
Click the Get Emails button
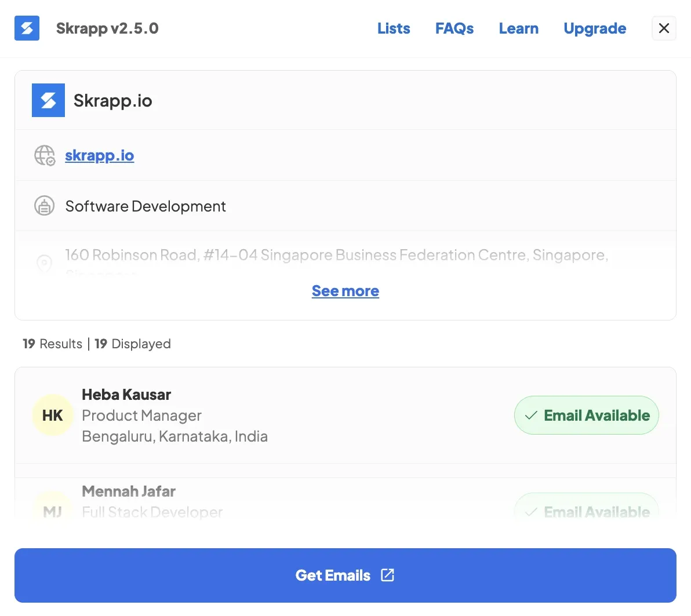(345, 575)
